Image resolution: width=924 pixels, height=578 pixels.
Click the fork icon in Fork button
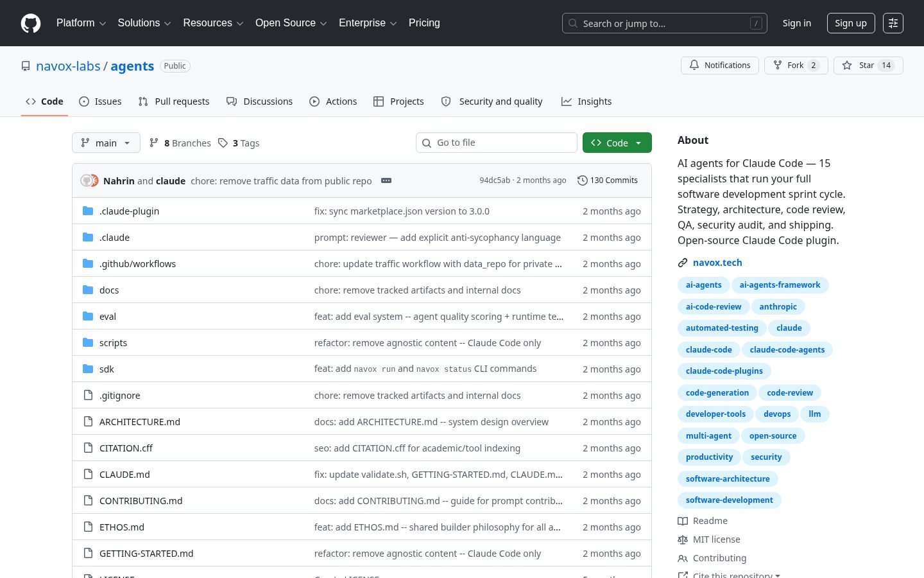click(778, 65)
